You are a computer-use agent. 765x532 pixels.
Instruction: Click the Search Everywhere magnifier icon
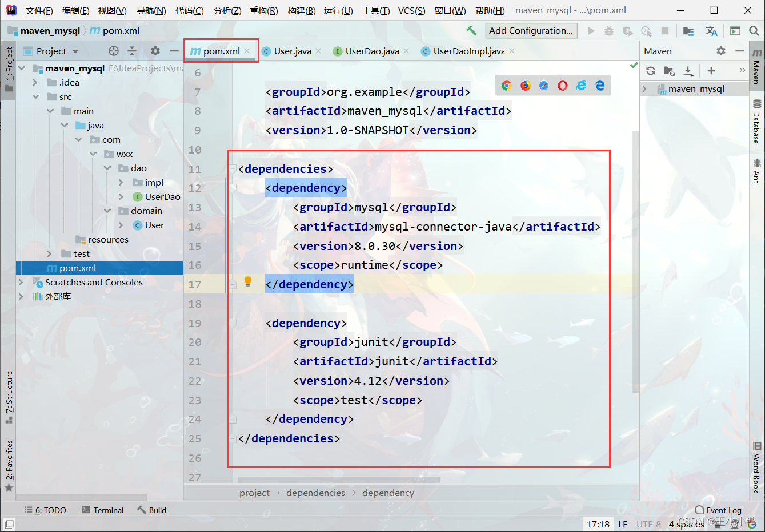[x=754, y=31]
